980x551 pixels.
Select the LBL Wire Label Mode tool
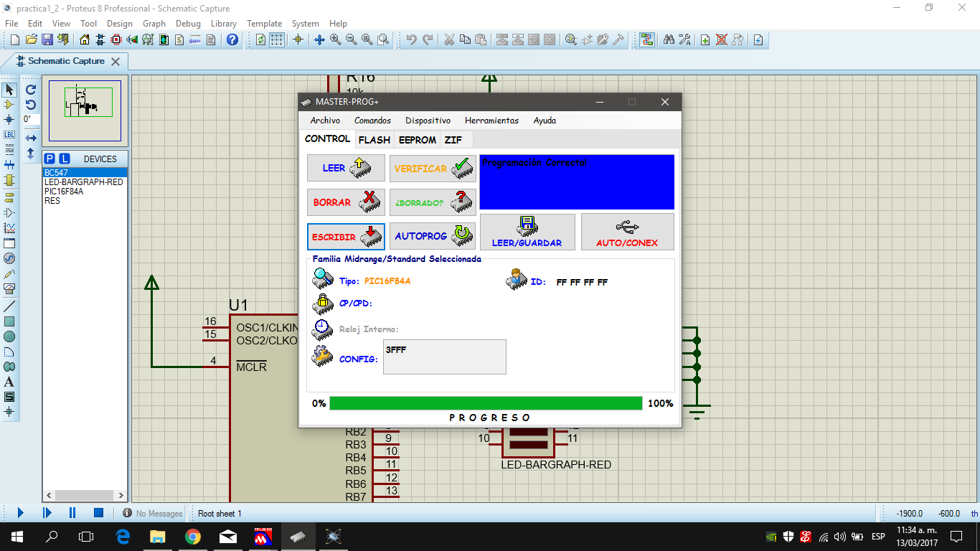point(9,135)
